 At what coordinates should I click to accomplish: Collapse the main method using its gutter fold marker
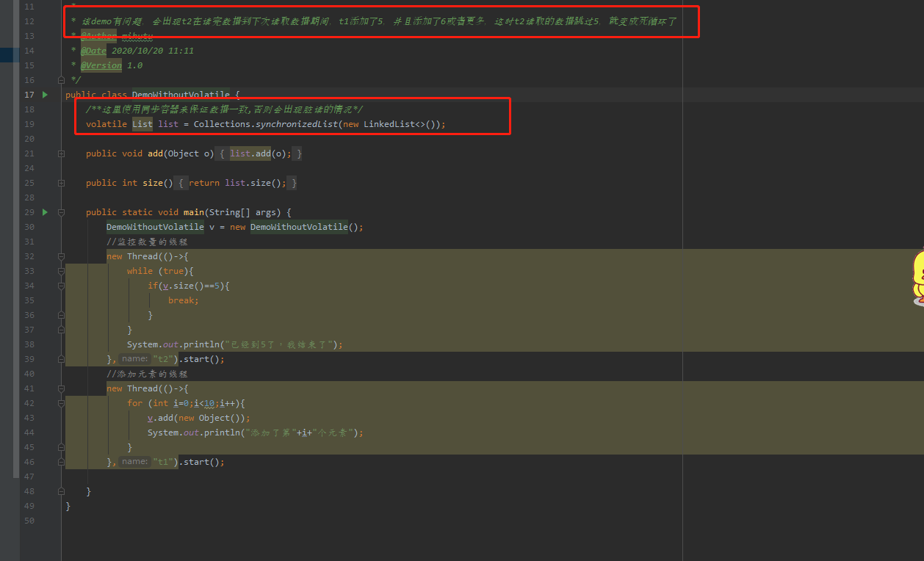61,212
